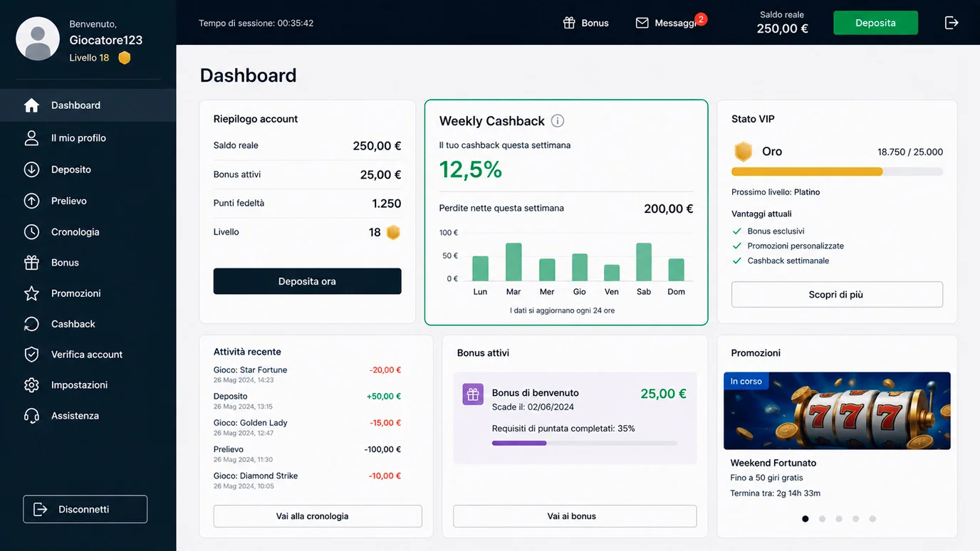
Task: Click the gift icon in the top bar
Action: (569, 23)
